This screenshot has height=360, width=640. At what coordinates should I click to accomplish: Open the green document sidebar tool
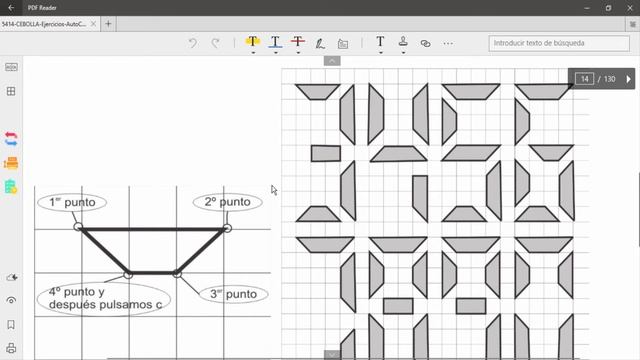click(11, 187)
